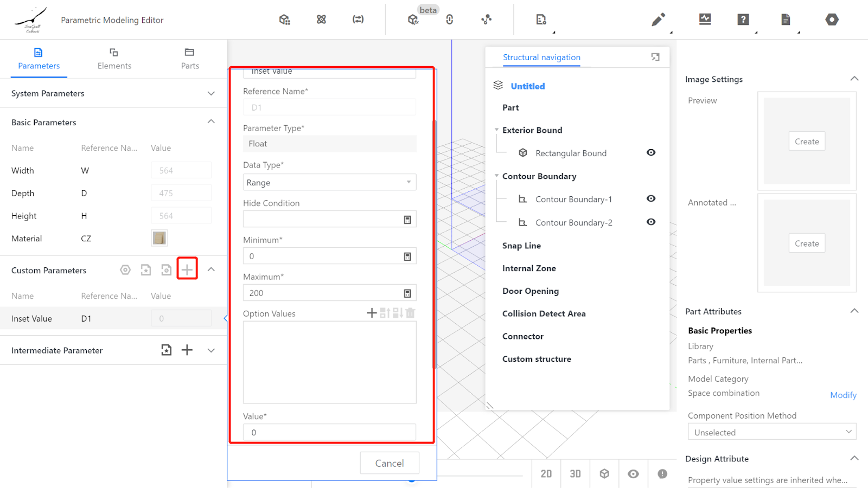This screenshot has height=488, width=868.
Task: Click the page-with-clock icon in Custom Parameters
Action: (x=167, y=270)
